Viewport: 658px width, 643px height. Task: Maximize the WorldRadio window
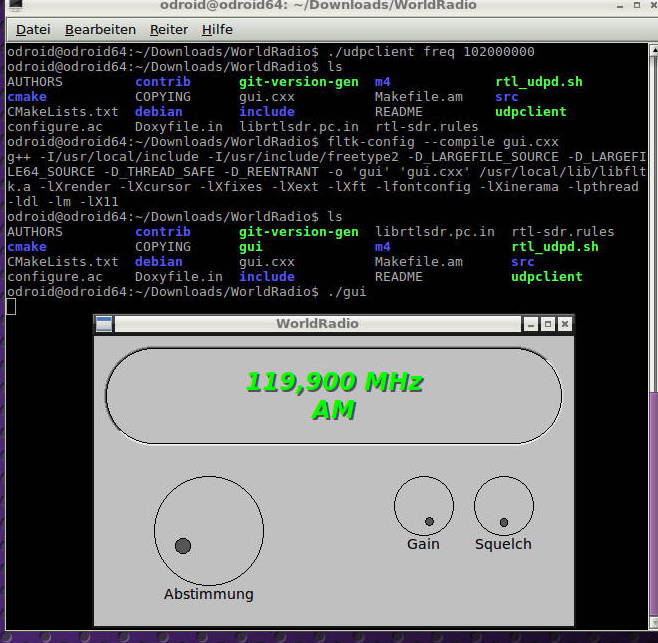click(x=547, y=324)
